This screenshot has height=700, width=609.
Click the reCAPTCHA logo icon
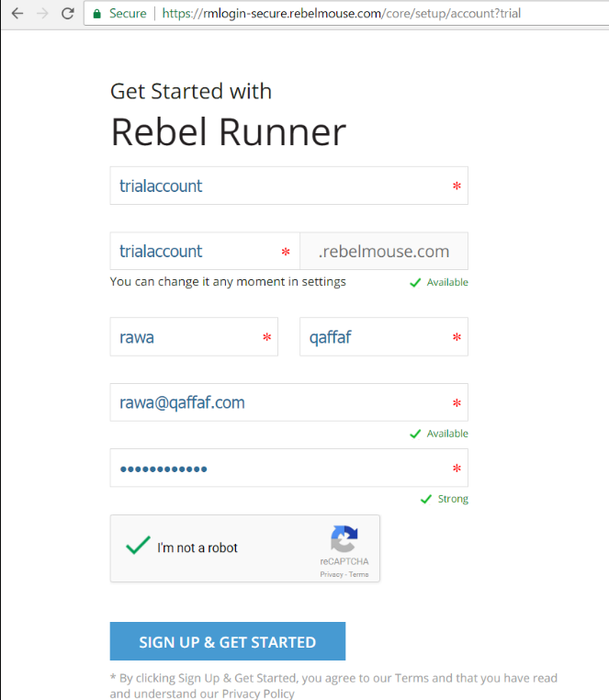(x=344, y=539)
